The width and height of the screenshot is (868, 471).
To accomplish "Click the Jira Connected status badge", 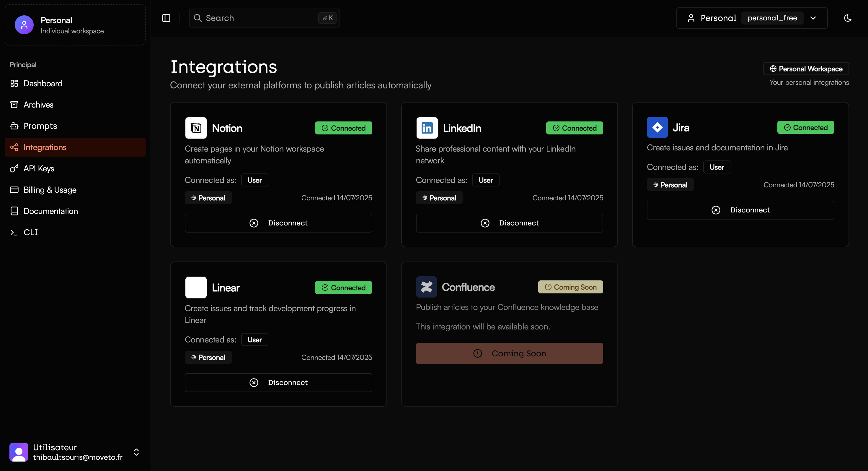I will [806, 127].
